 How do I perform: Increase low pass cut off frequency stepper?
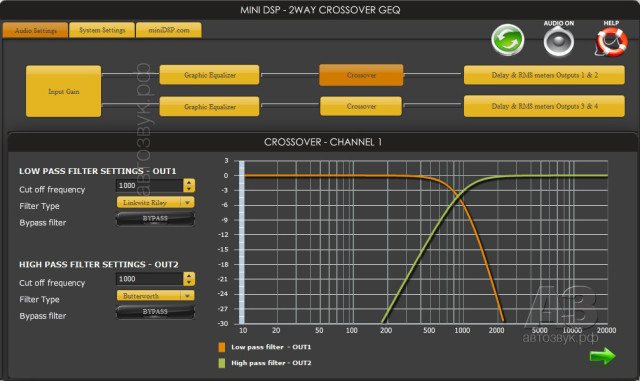[189, 182]
